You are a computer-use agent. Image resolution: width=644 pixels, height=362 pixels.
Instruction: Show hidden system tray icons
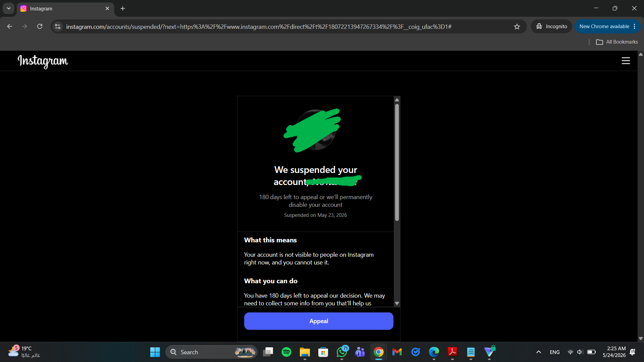tap(539, 352)
